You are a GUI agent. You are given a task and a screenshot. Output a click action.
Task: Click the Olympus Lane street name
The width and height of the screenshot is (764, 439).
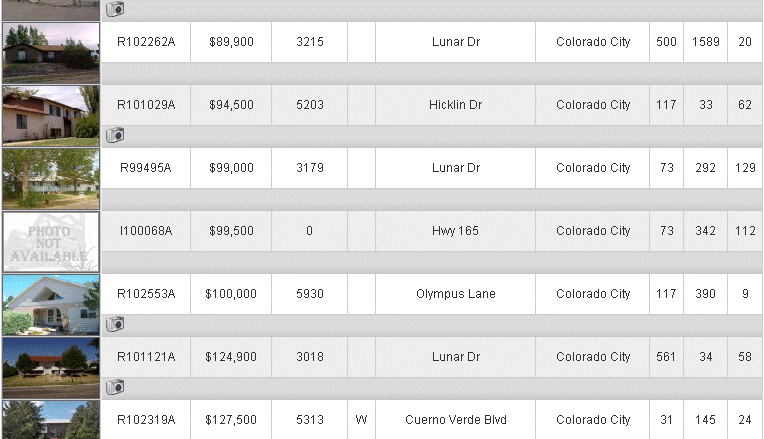tap(456, 294)
